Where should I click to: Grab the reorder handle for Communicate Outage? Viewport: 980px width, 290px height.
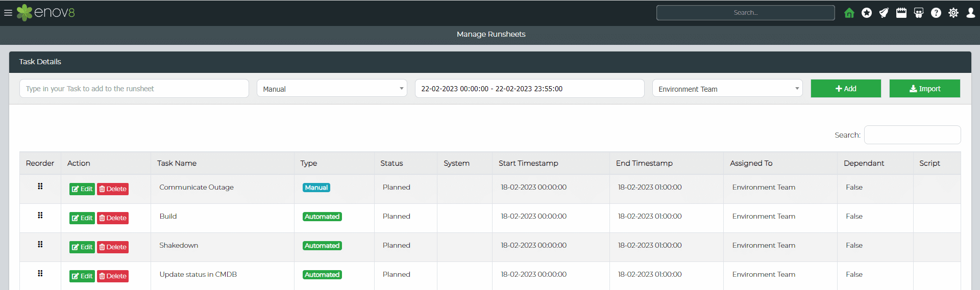[40, 187]
